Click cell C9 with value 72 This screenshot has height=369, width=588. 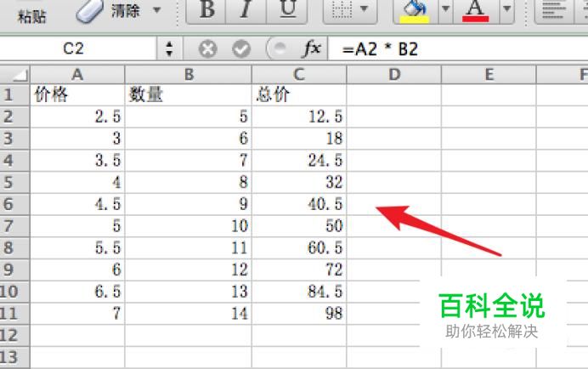[299, 270]
